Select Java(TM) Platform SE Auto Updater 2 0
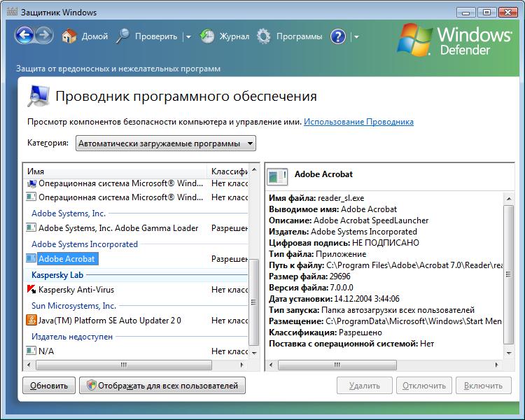525x420 pixels. coord(110,321)
